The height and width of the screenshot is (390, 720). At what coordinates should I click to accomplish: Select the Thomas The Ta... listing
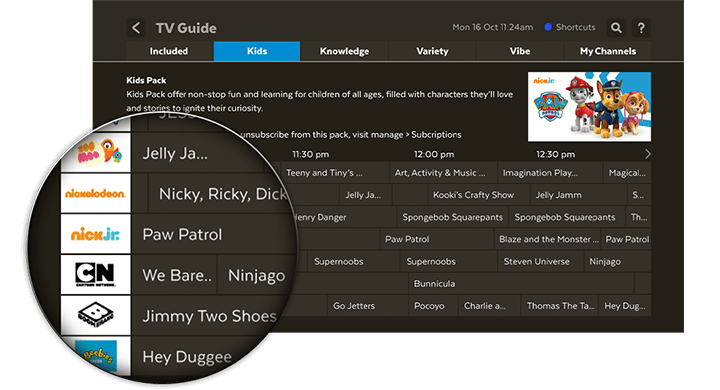click(560, 305)
